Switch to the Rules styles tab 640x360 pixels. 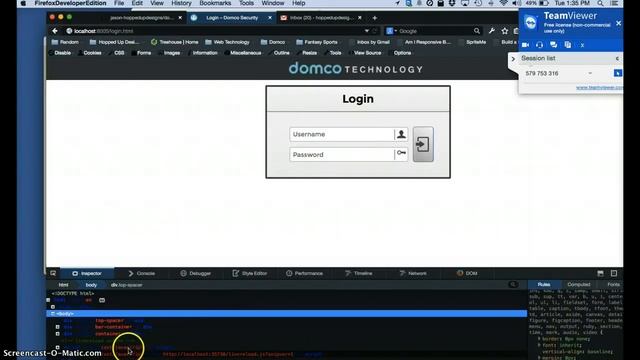pyautogui.click(x=544, y=284)
